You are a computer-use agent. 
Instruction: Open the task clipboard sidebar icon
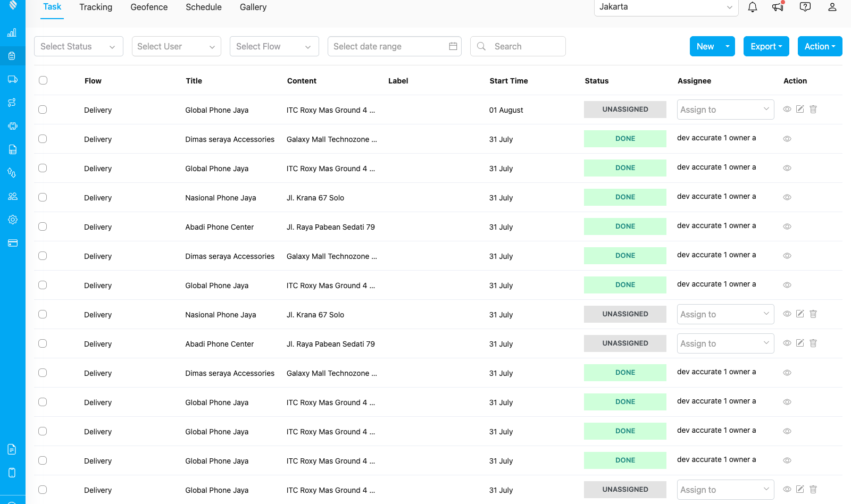(x=12, y=56)
